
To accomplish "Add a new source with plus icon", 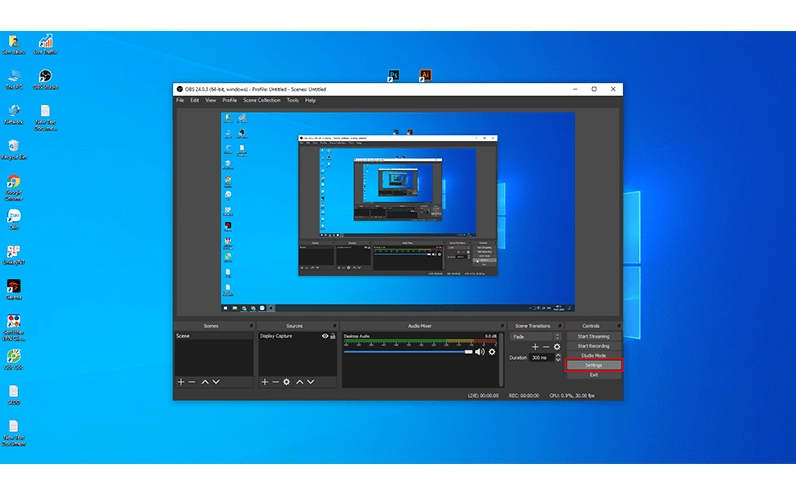I will (x=264, y=382).
